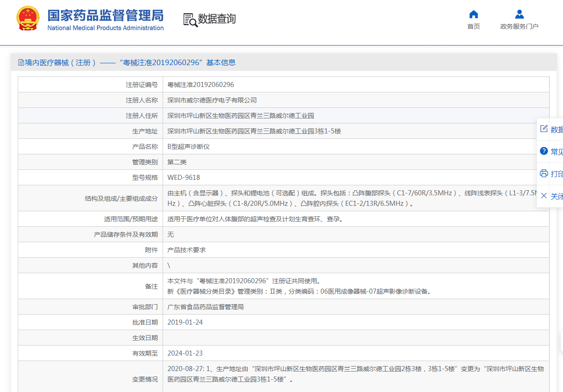The image size is (563, 392).
Task: Click National Medical Products Administration text
Action: (x=106, y=28)
